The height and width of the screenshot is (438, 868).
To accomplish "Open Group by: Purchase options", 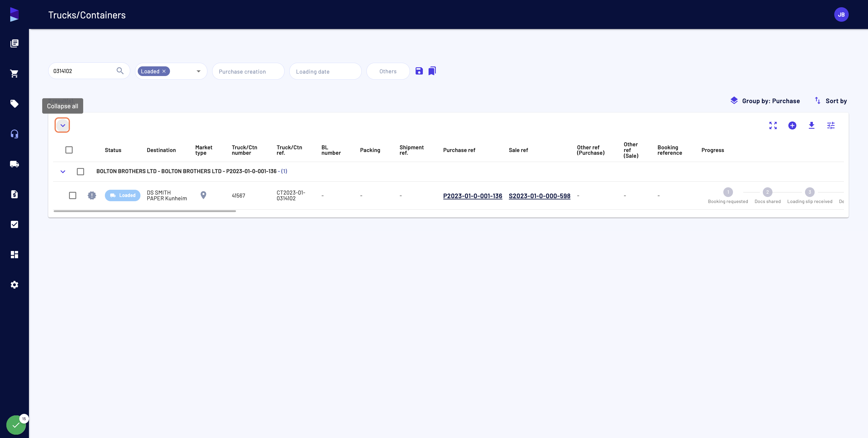I will pos(765,101).
